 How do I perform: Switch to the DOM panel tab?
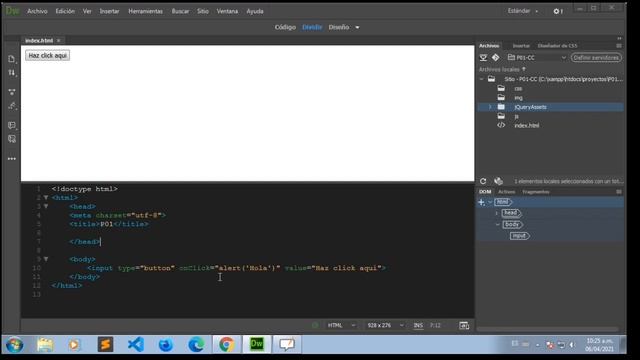[x=485, y=192]
